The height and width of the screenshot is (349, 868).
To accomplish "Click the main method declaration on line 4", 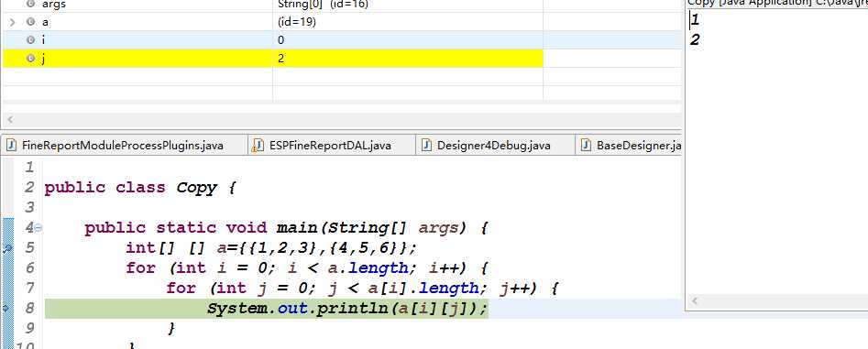I will coord(286,228).
